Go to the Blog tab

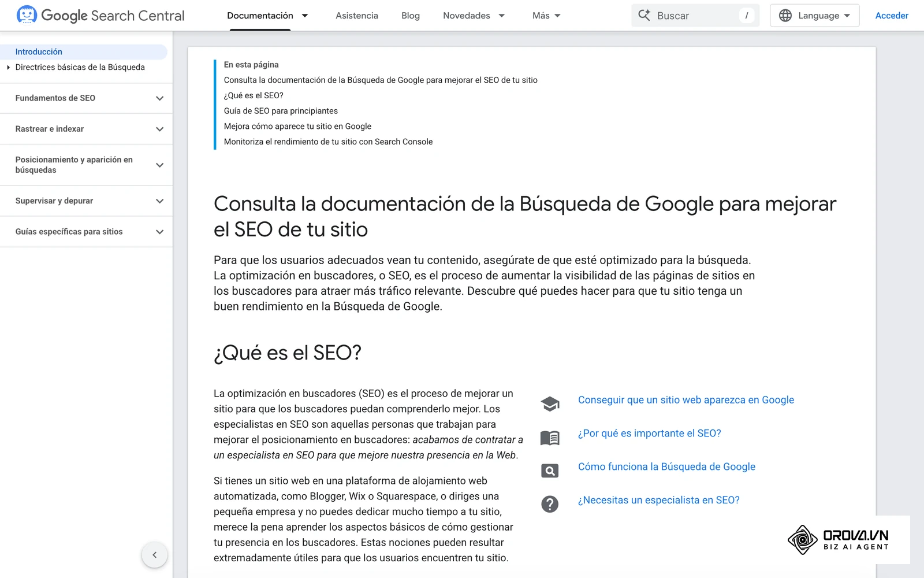click(x=411, y=16)
